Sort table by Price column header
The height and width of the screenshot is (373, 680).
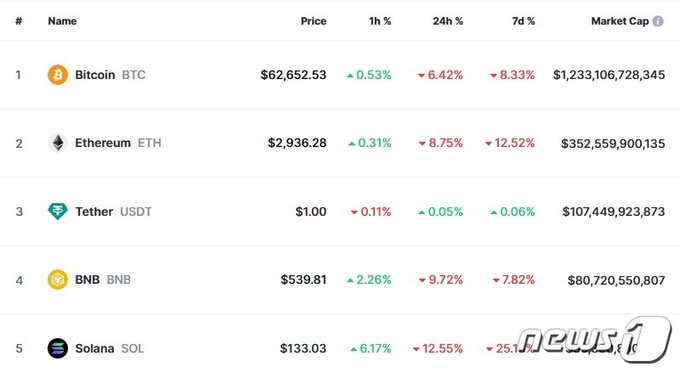(314, 21)
